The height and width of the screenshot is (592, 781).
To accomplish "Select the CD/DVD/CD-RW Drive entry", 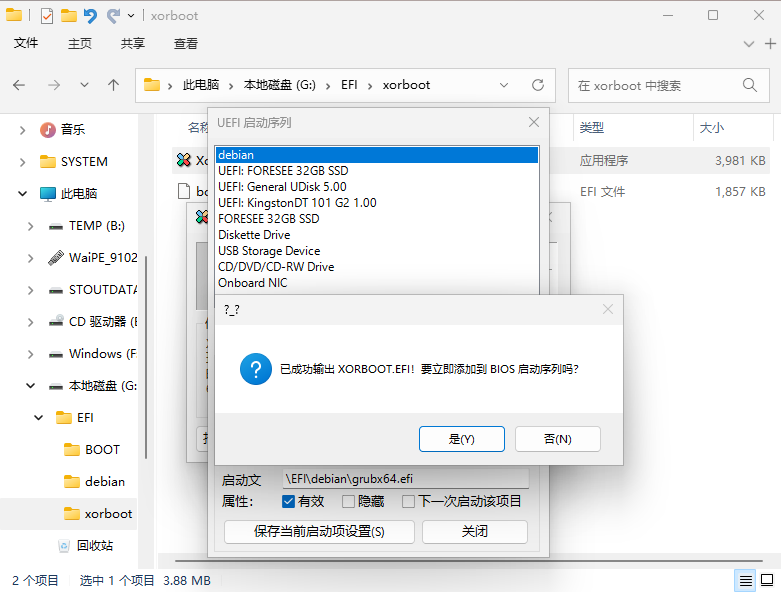I will 377,266.
